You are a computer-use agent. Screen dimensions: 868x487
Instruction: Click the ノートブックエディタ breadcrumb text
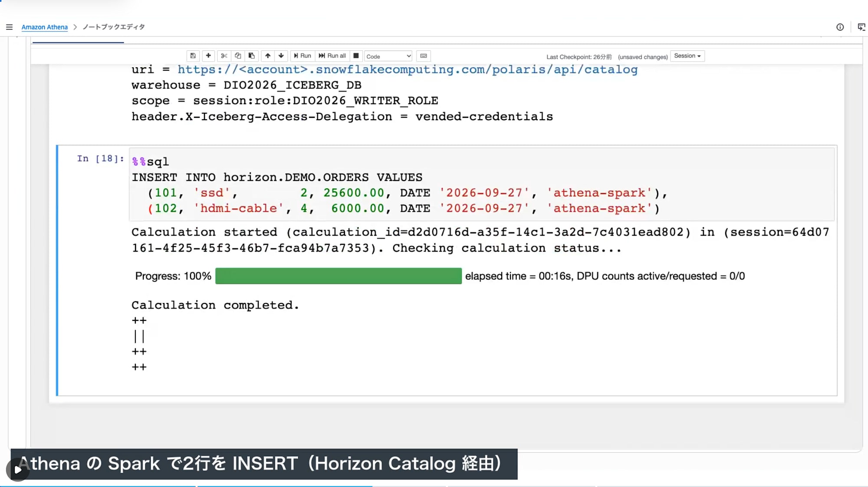click(114, 27)
